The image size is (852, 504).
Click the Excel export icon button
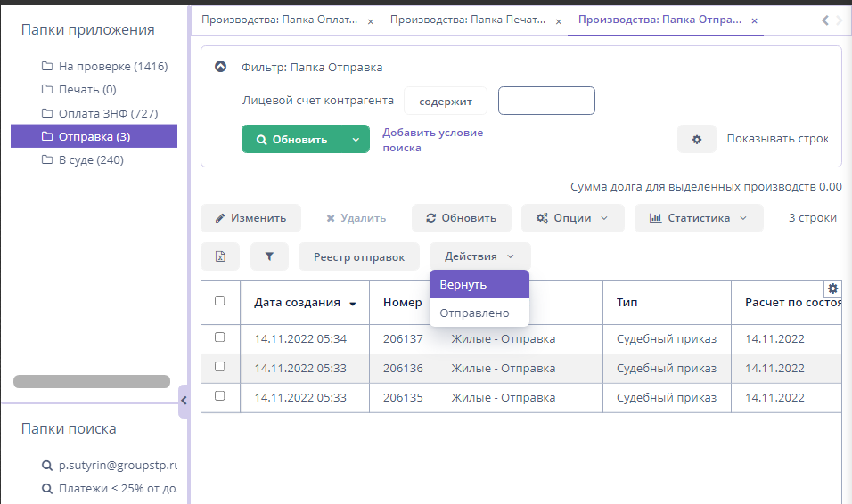(220, 256)
